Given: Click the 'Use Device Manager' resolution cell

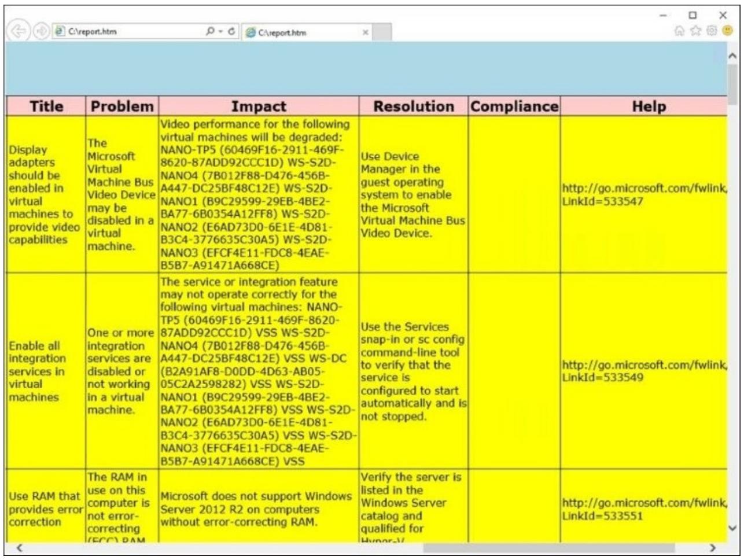Looking at the screenshot, I should [x=414, y=194].
